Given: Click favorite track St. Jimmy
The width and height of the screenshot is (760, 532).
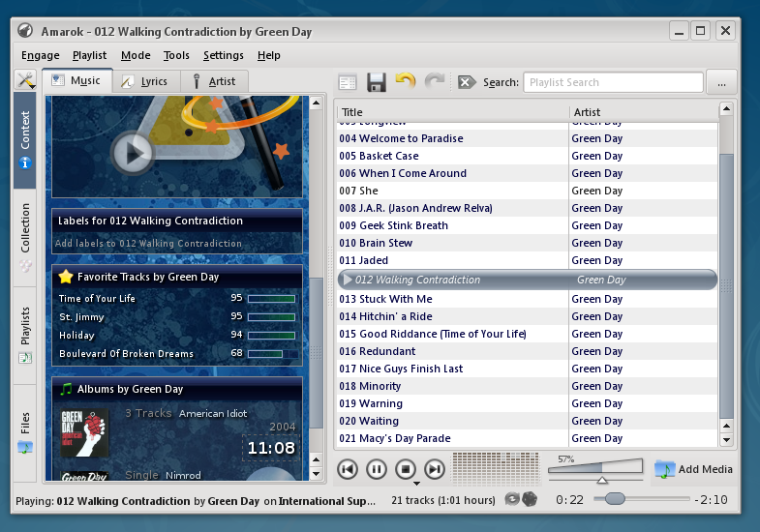Looking at the screenshot, I should [81, 317].
